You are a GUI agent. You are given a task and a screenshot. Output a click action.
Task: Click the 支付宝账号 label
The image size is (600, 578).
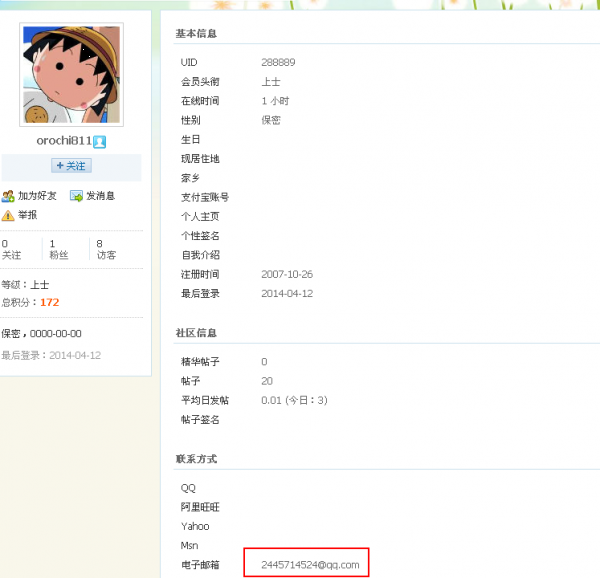[x=205, y=197]
